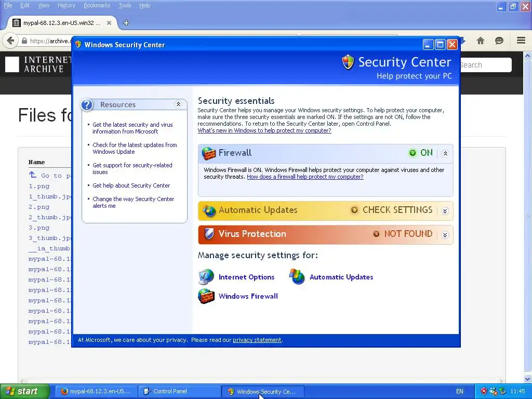Click the chat bubble icon in browser toolbar
Viewport: 532px width, 399px height.
click(x=499, y=41)
